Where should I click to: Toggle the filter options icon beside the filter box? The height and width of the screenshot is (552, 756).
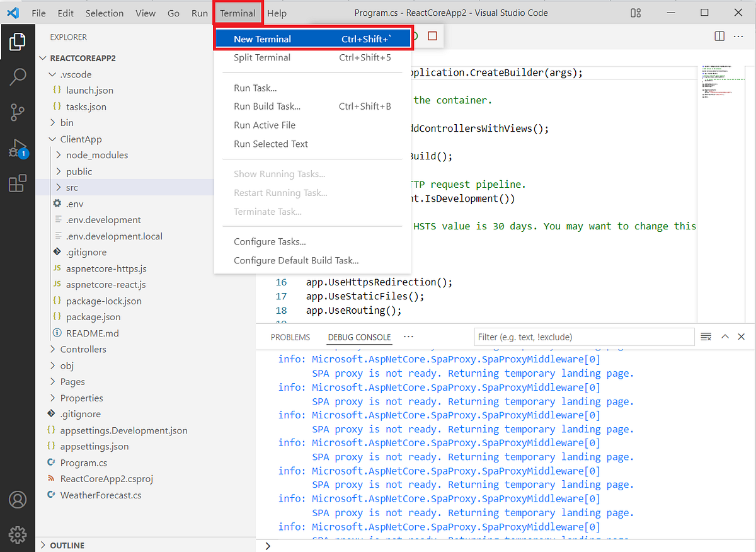coord(706,336)
